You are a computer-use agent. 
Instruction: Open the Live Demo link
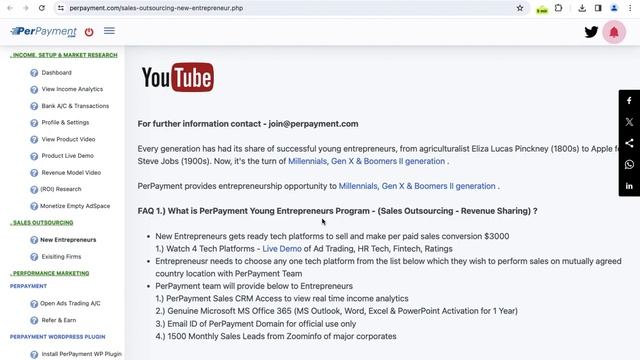coord(282,249)
